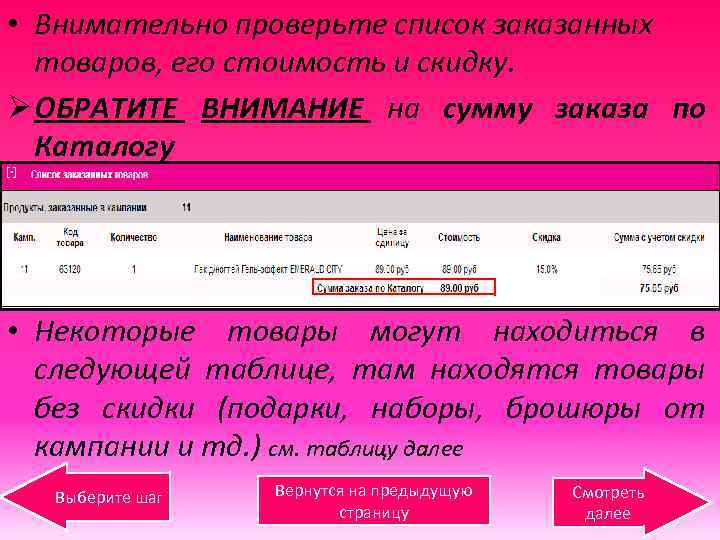Click the 'Код товара' column header

tap(70, 237)
